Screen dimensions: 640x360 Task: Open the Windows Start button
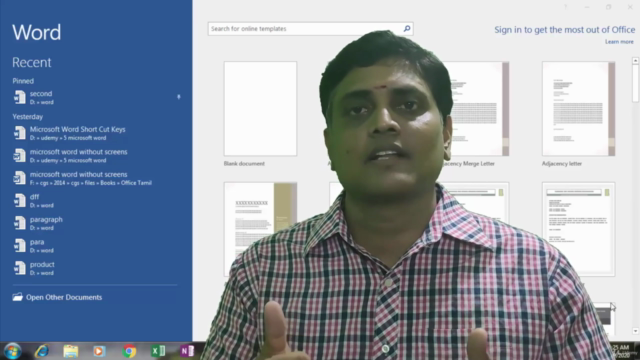[12, 351]
